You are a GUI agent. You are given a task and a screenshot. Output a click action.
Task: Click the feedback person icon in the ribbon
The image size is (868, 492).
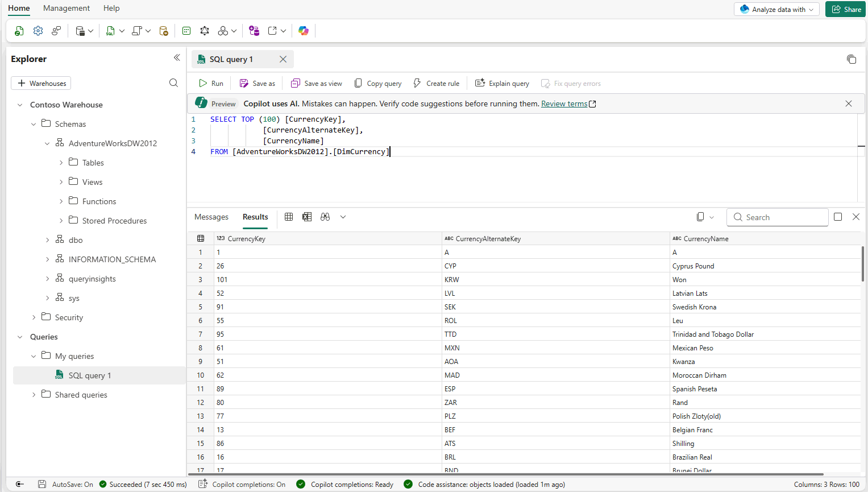pos(56,31)
